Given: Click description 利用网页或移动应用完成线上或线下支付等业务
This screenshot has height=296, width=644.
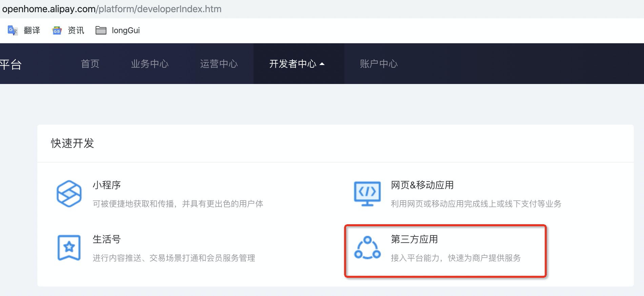Looking at the screenshot, I should coord(476,204).
